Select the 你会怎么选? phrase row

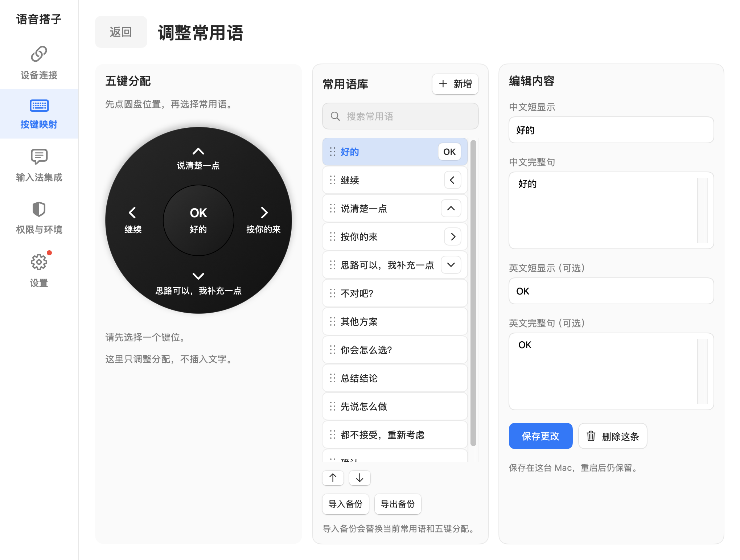[395, 350]
